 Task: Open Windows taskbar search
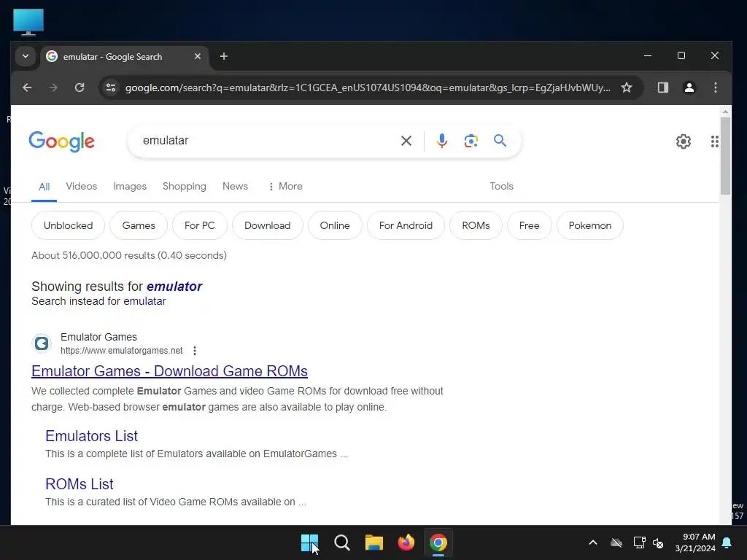pos(341,542)
